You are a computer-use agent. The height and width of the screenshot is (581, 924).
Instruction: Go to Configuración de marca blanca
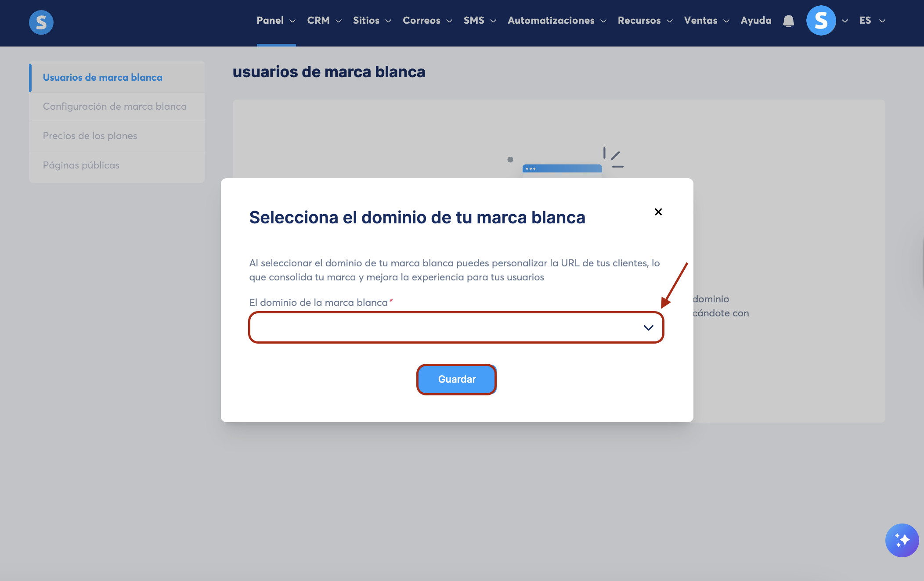pos(115,107)
